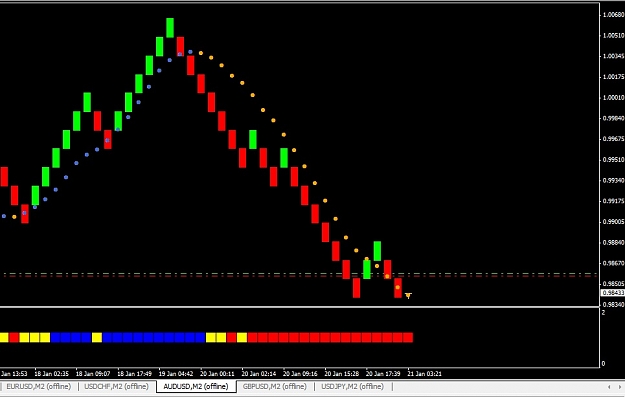This screenshot has height=398, width=625.
Task: Click price scale value 1.00510
Action: tap(613, 35)
